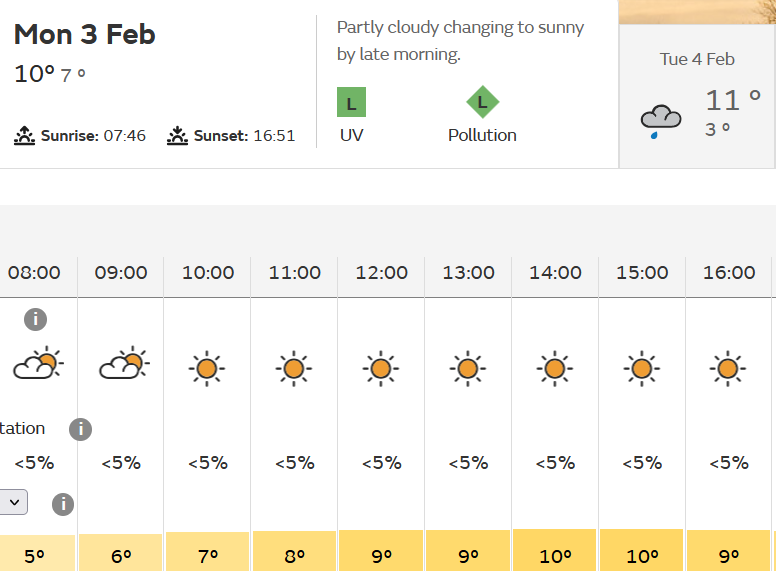Click the sunset icon

[178, 135]
